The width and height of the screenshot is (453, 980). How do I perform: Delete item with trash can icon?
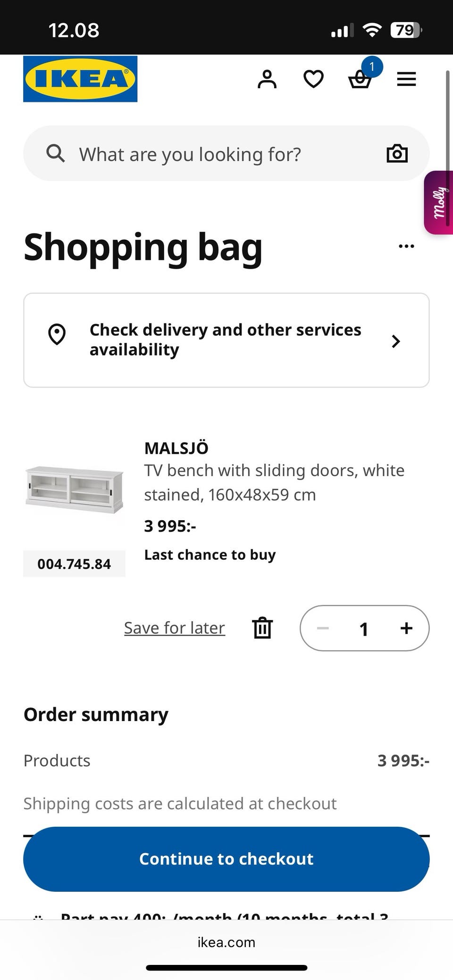pyautogui.click(x=262, y=628)
